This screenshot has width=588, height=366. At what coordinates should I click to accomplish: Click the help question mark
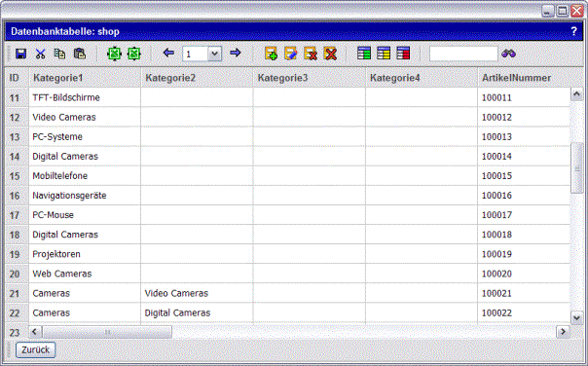(x=574, y=31)
